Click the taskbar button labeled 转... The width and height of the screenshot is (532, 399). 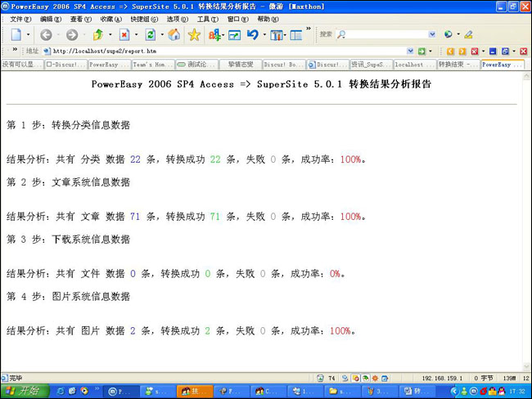point(417,391)
